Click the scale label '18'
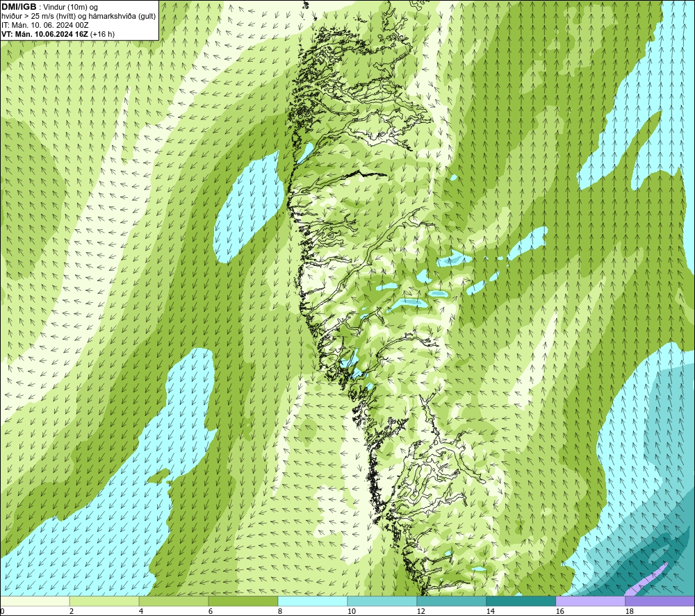This screenshot has height=616, width=695. click(x=629, y=611)
